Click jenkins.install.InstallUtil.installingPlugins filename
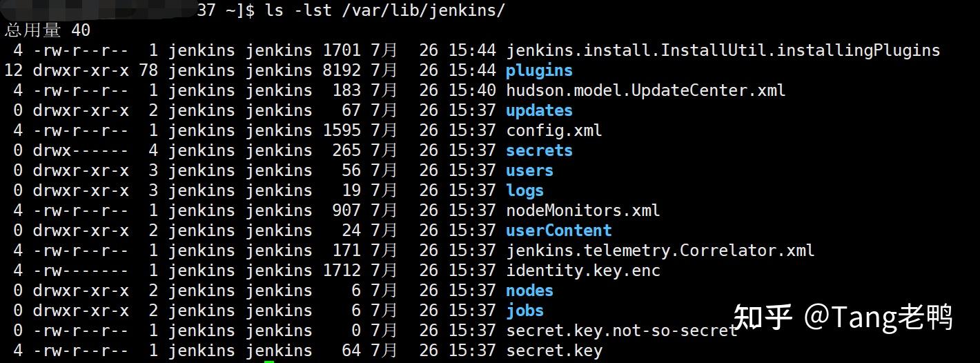The width and height of the screenshot is (980, 363). click(723, 50)
